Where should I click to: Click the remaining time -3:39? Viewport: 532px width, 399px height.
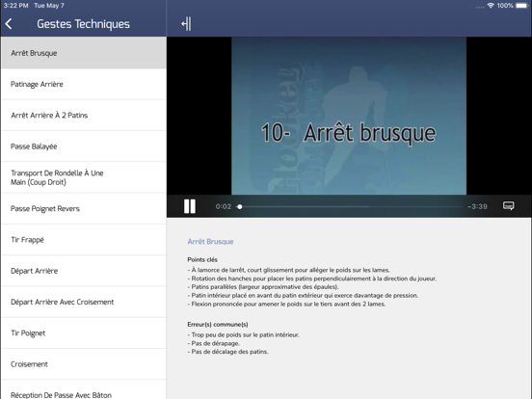pos(477,206)
